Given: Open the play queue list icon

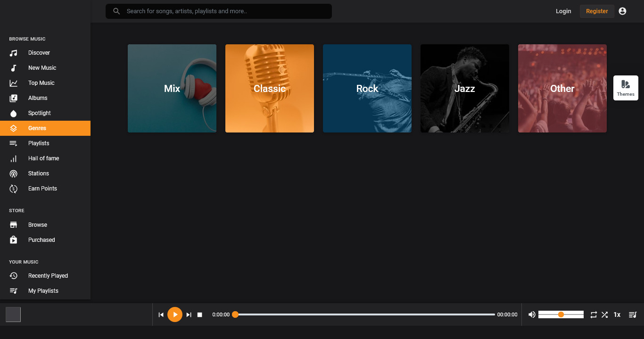Looking at the screenshot, I should [633, 314].
